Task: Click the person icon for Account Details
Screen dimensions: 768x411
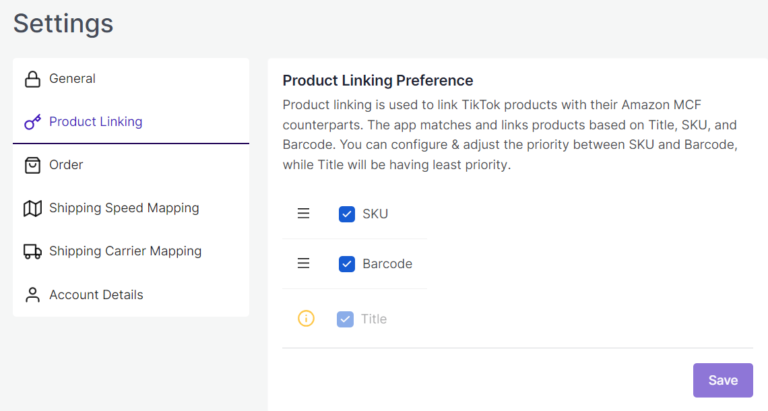Action: point(32,295)
